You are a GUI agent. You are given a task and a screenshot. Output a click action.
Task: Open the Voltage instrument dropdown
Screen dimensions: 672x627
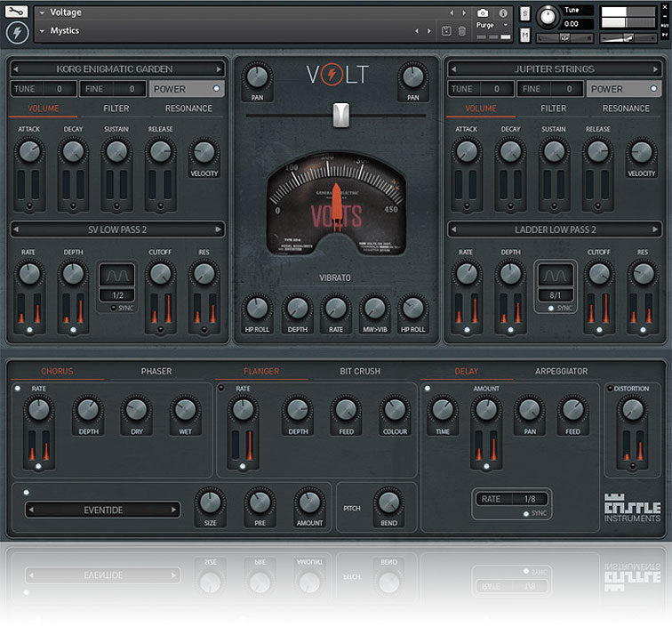click(42, 12)
